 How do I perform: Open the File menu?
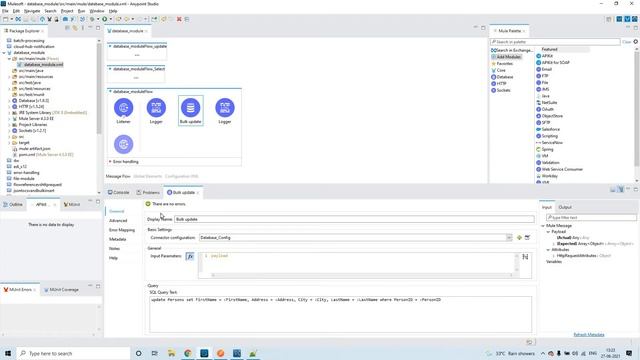pyautogui.click(x=5, y=11)
